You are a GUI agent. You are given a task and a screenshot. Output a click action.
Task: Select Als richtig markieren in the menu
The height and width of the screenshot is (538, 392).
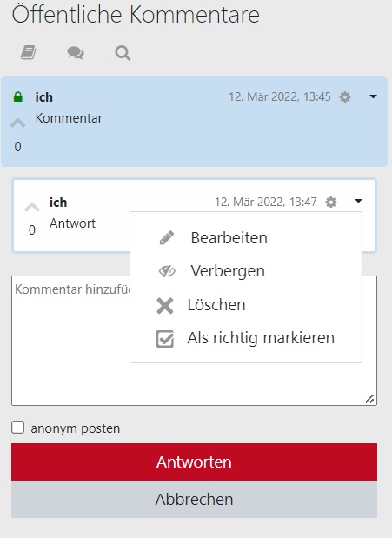245,338
